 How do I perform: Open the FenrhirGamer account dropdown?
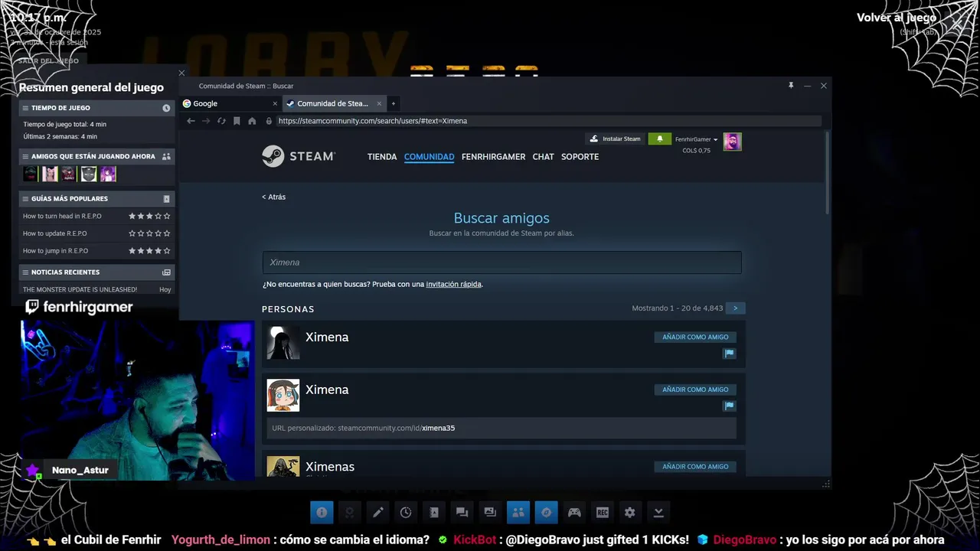click(696, 139)
